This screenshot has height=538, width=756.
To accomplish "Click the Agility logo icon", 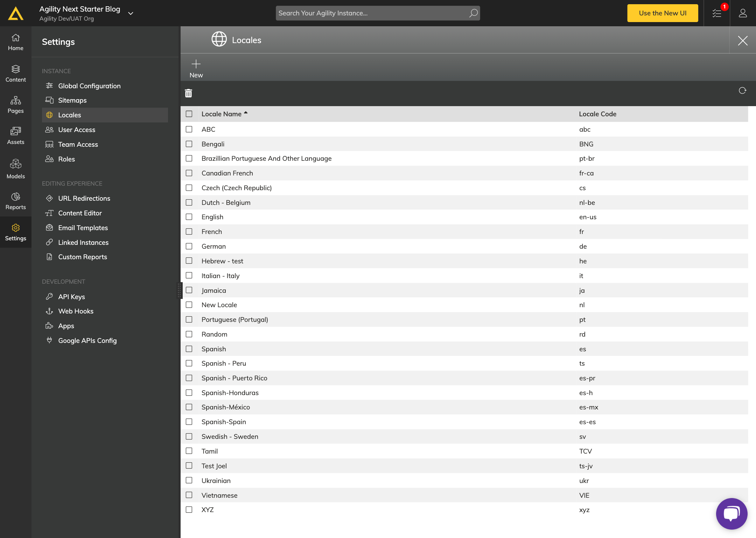I will tap(16, 13).
